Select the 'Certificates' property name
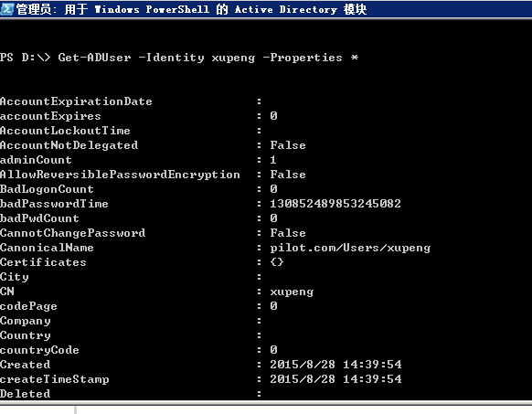Screen dimensions: 532x414 coord(43,262)
